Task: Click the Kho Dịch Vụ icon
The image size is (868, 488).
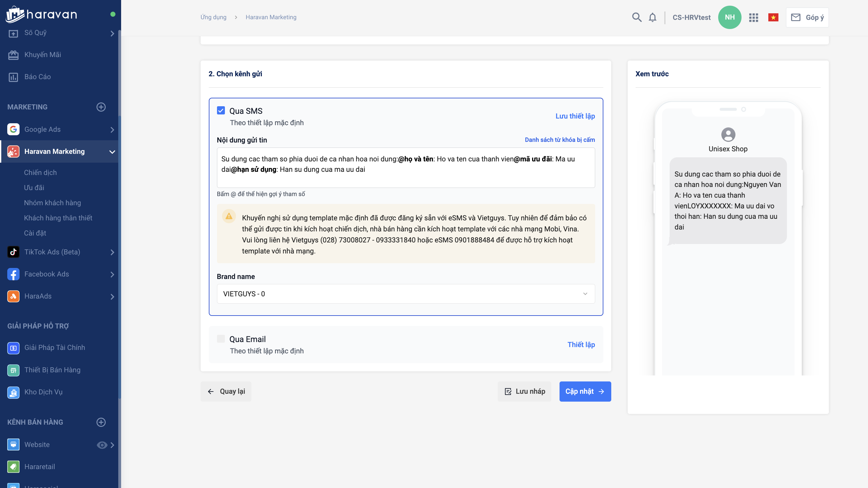Action: [x=13, y=392]
